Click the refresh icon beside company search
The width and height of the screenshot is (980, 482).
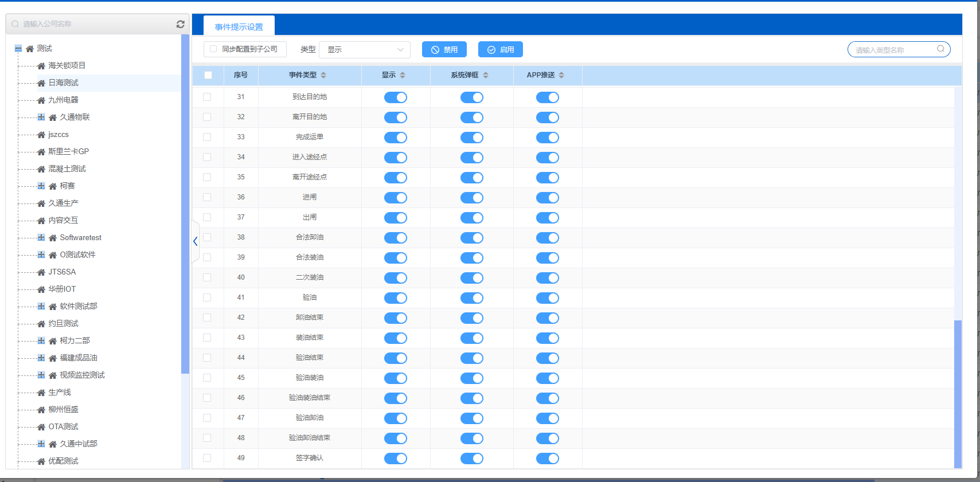click(180, 24)
